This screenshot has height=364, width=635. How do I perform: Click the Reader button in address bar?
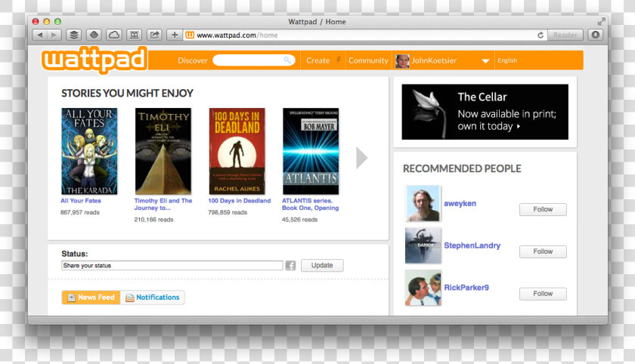(565, 35)
